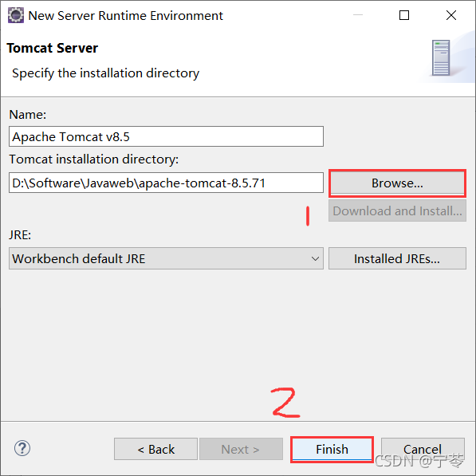Click the Next > button
Screen dimensions: 476x476
click(x=241, y=449)
